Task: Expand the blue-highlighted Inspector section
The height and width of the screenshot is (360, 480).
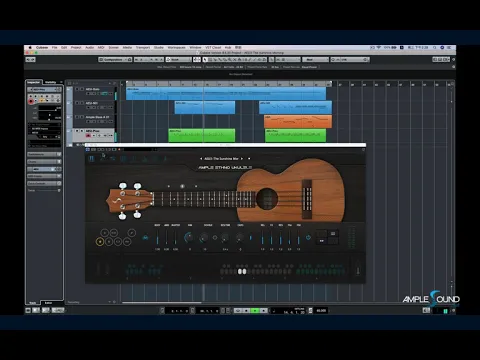Action: point(44,169)
